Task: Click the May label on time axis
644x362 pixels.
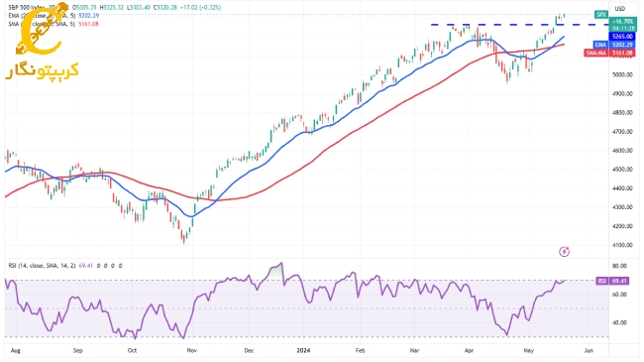Action: tap(529, 351)
